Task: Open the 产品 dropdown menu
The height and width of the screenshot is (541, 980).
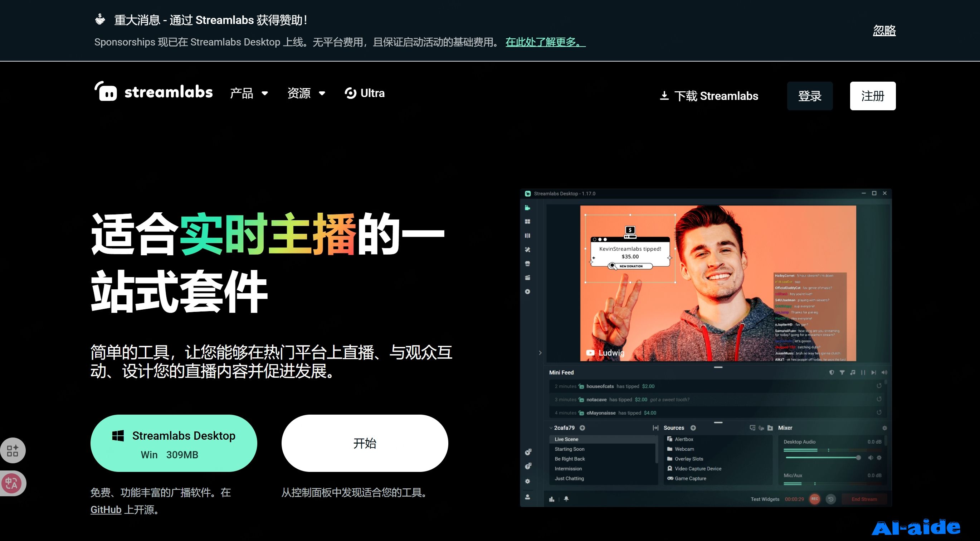Action: click(249, 93)
